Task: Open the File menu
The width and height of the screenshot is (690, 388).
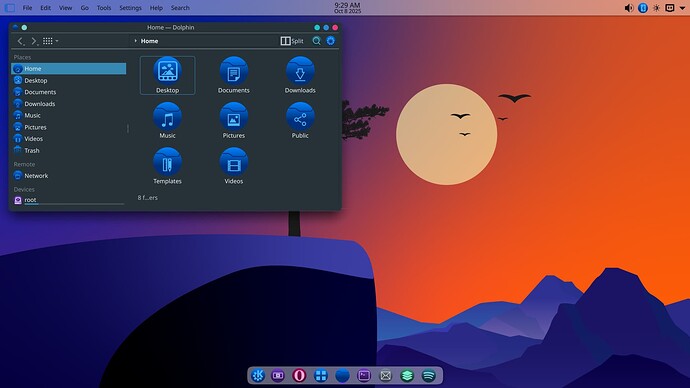Action: point(27,7)
